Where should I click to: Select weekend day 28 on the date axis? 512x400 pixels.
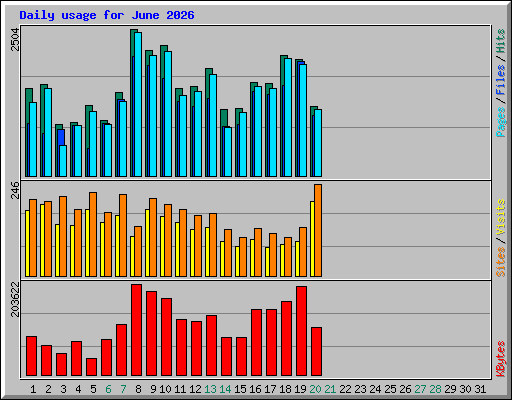point(435,389)
